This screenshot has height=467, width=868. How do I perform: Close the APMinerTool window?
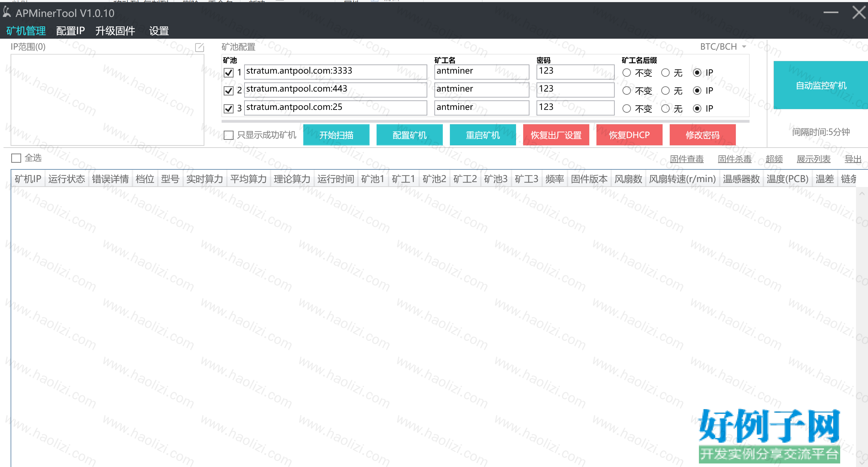point(859,12)
